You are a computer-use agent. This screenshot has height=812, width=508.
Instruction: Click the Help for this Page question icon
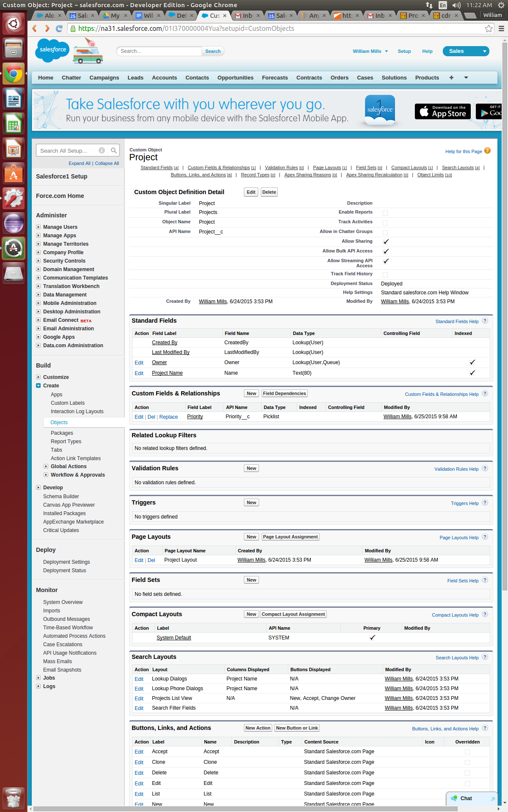pos(487,151)
